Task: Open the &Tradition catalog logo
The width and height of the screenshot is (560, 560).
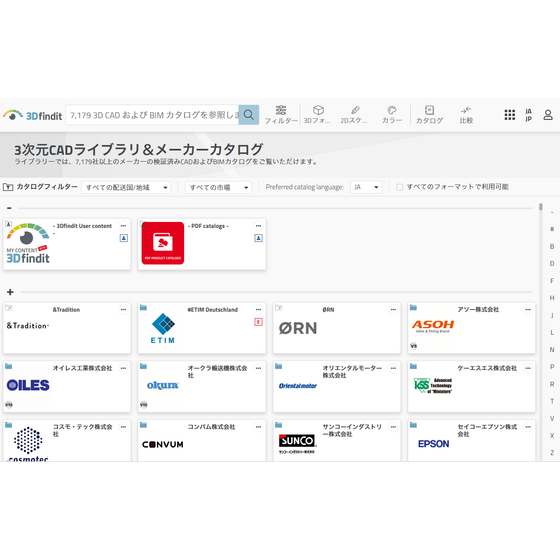Action: click(28, 326)
